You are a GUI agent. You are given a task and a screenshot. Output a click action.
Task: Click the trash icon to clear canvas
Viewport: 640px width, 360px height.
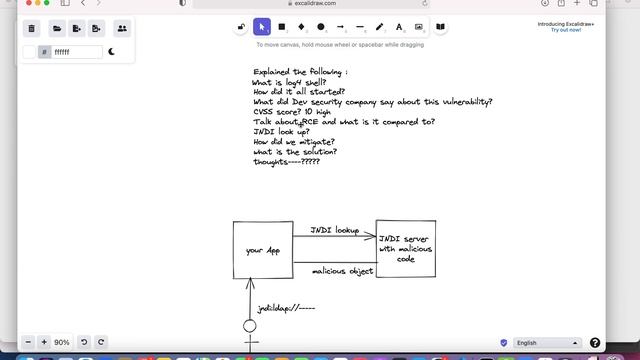[x=31, y=29]
